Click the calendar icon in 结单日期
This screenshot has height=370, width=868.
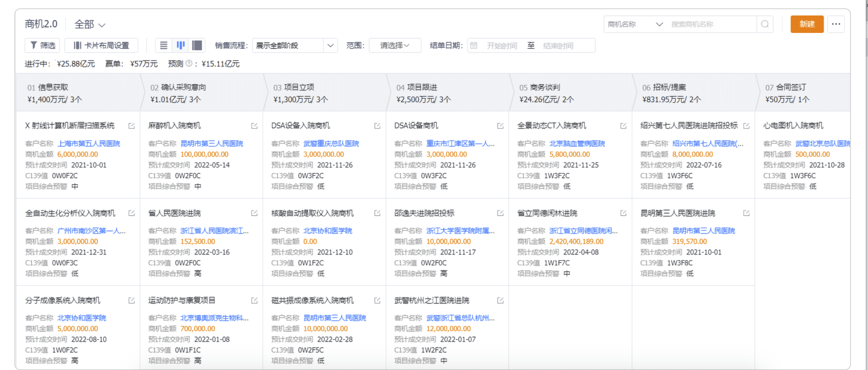tap(474, 46)
